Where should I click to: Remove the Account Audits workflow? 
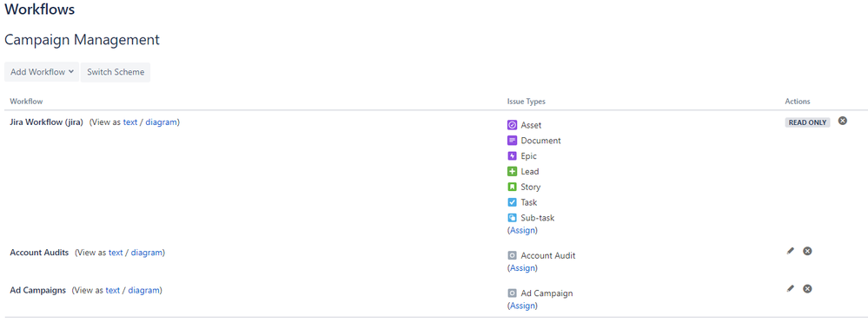coord(808,251)
